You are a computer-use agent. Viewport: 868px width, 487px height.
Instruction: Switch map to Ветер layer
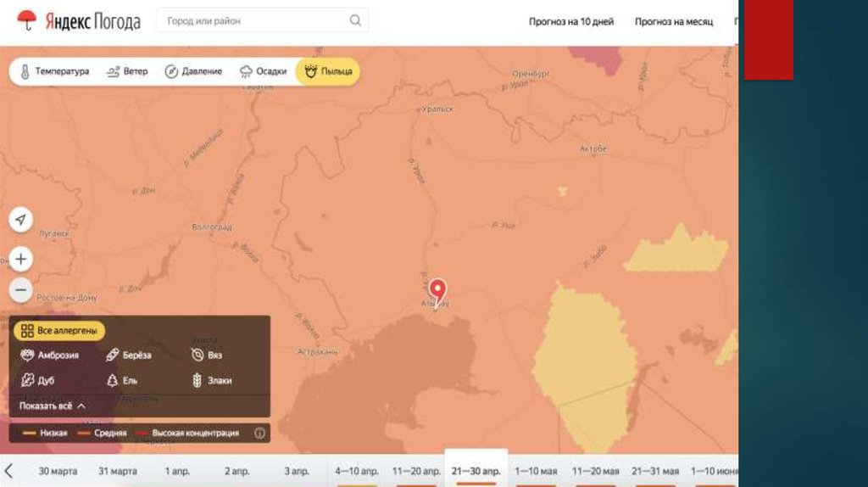click(127, 71)
